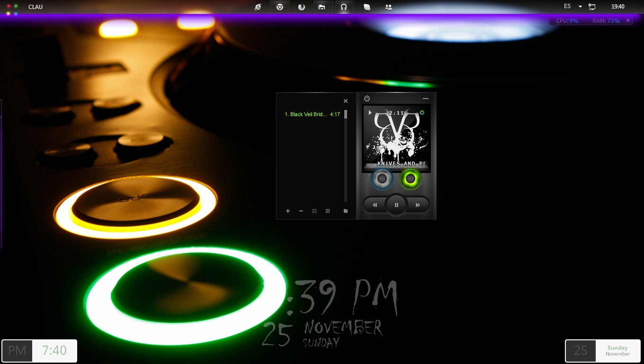Open Google Chrome in the top taskbar
This screenshot has width=644, height=364.
tap(280, 7)
